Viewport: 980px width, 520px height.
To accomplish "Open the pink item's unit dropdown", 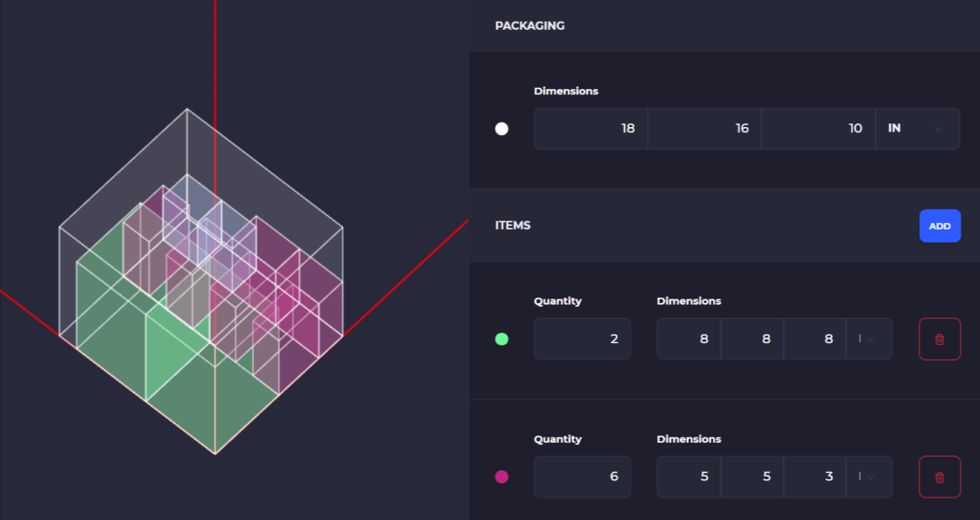I will (x=868, y=476).
